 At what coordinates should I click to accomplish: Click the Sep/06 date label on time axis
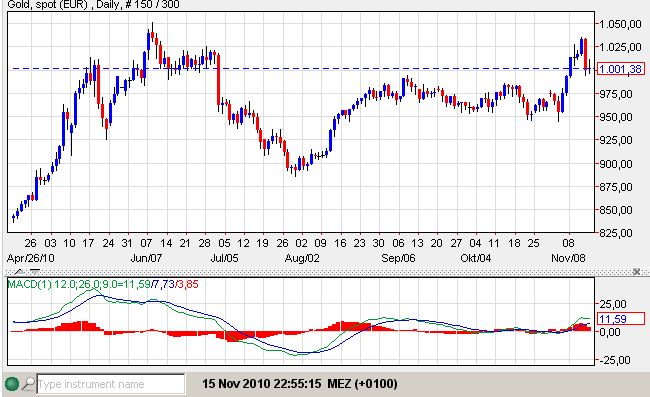tap(398, 258)
